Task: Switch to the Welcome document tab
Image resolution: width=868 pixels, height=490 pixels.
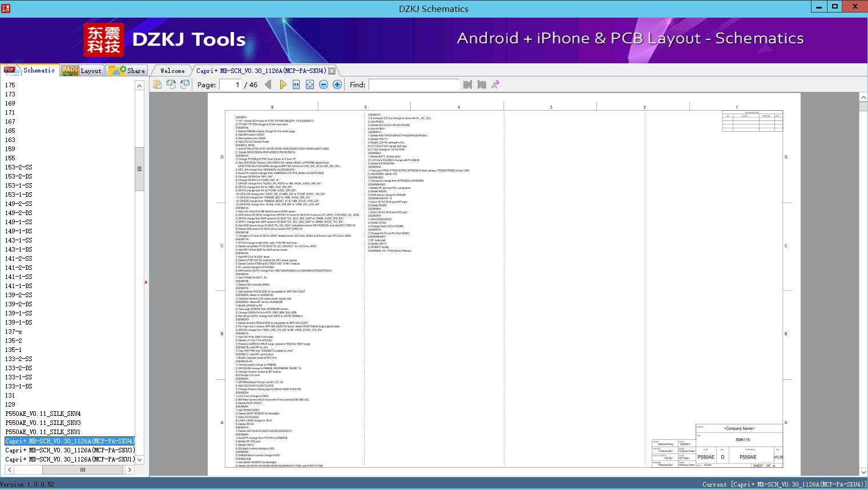Action: pyautogui.click(x=172, y=71)
